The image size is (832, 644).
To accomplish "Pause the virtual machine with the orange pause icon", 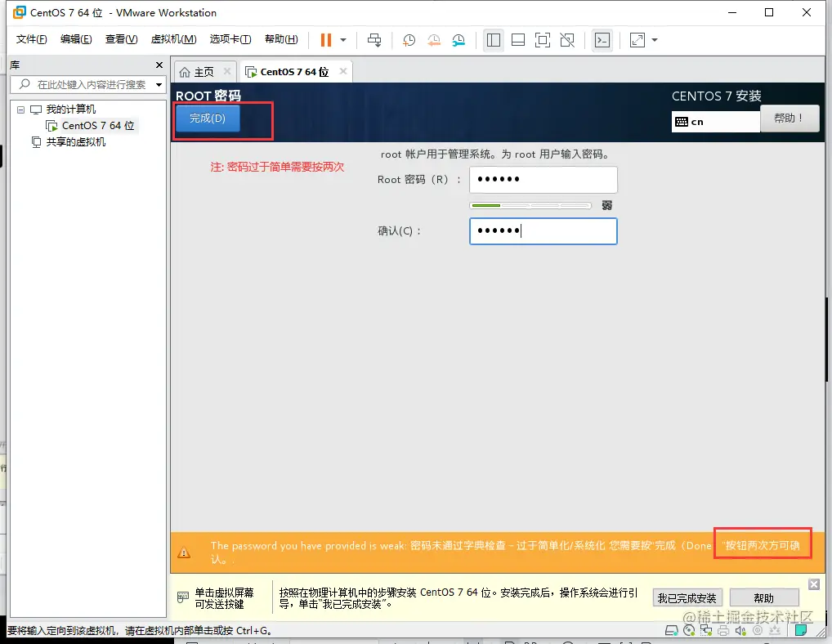I will click(x=326, y=40).
